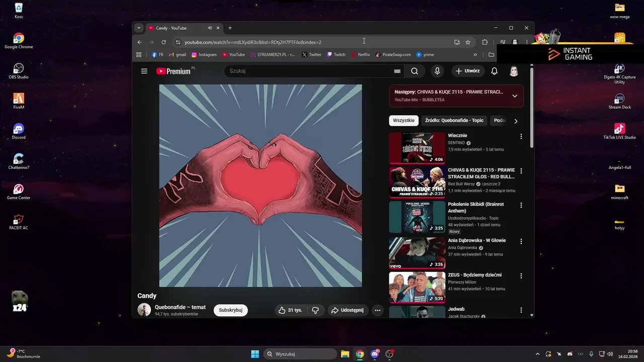The image size is (644, 362).
Task: Open the Windows Start menu
Action: pos(255,354)
